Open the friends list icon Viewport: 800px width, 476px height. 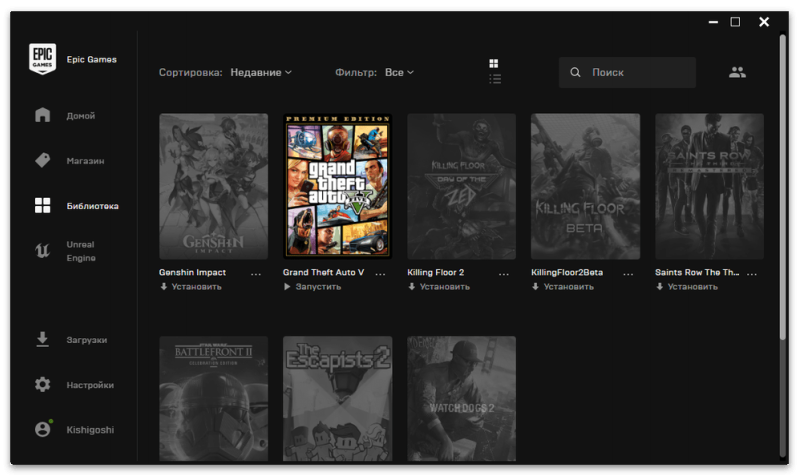[737, 72]
